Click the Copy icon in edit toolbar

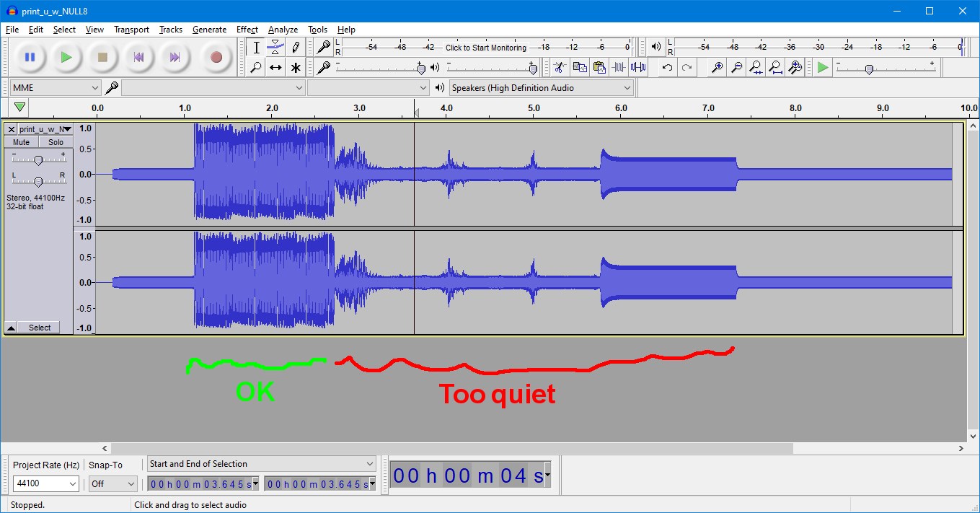[x=579, y=67]
